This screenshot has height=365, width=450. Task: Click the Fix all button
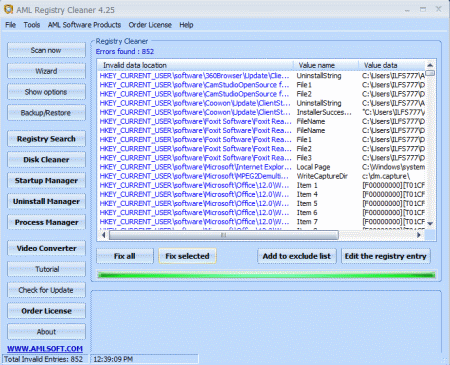pos(125,256)
